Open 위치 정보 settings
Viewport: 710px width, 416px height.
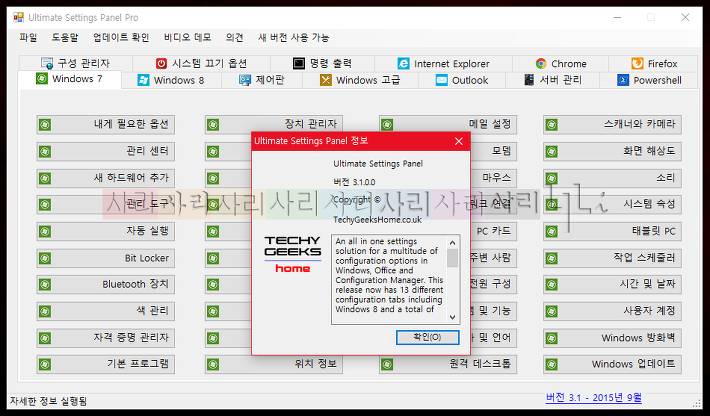pyautogui.click(x=273, y=364)
